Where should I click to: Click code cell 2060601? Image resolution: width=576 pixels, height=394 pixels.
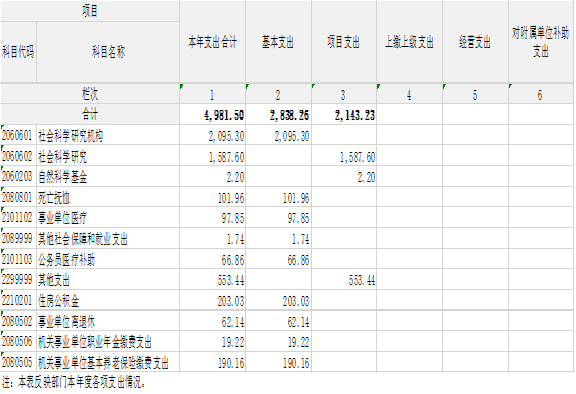[18, 135]
